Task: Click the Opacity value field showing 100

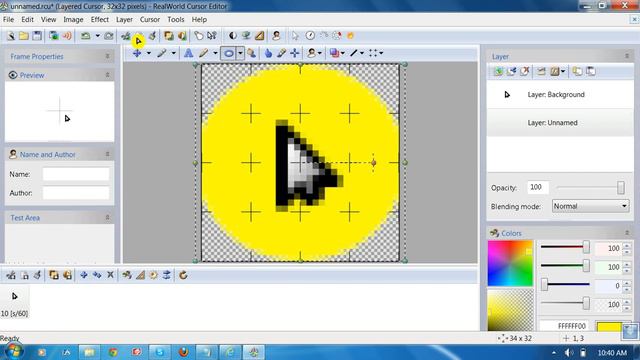Action: [x=538, y=187]
